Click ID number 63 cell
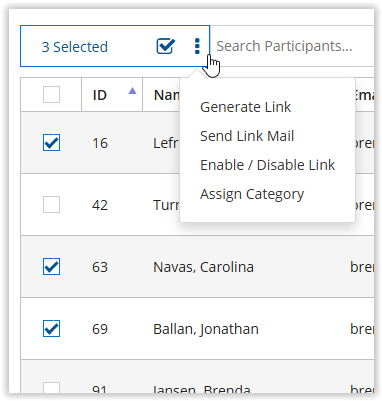This screenshot has height=401, width=382. tap(100, 267)
